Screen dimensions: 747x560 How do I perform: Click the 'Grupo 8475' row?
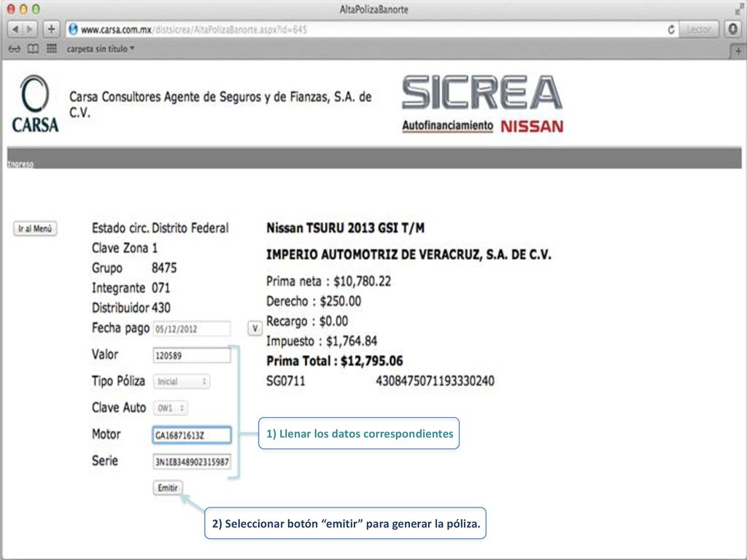pyautogui.click(x=134, y=268)
